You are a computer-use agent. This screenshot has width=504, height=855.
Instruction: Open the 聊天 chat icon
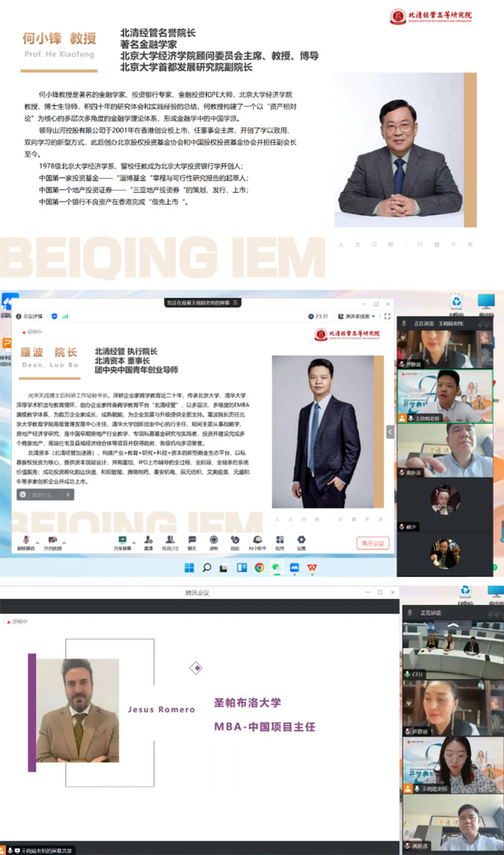pyautogui.click(x=192, y=540)
